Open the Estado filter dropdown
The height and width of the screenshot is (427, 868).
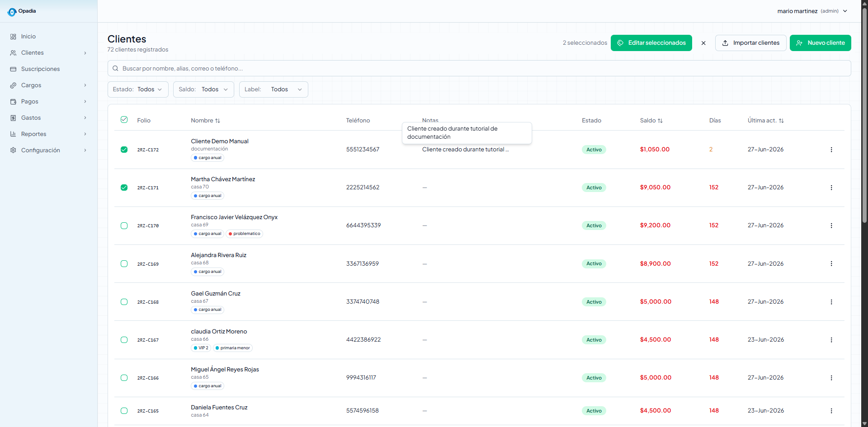coord(138,89)
